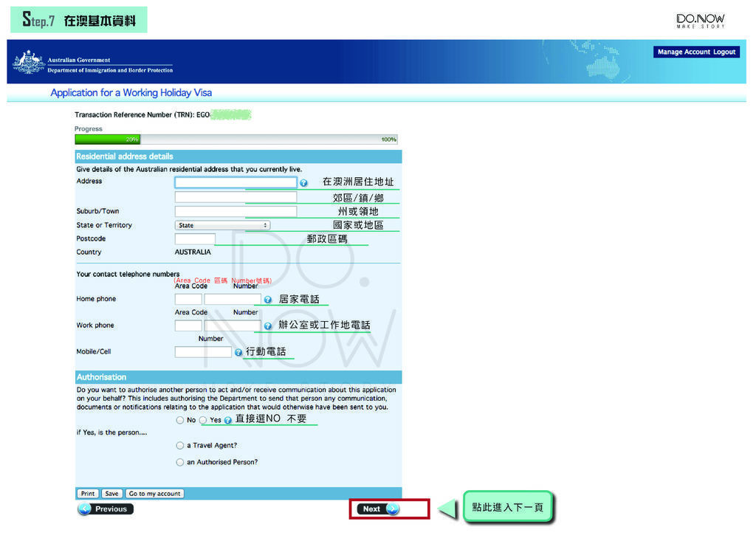Screen dimensions: 756x541
Task: Focus the Suburb/Town input field
Action: coord(236,211)
